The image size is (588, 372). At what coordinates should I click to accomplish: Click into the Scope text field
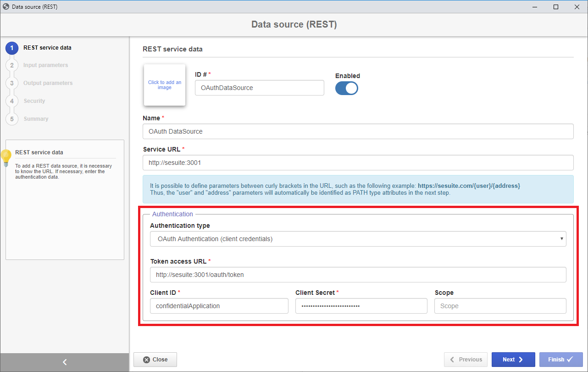500,306
